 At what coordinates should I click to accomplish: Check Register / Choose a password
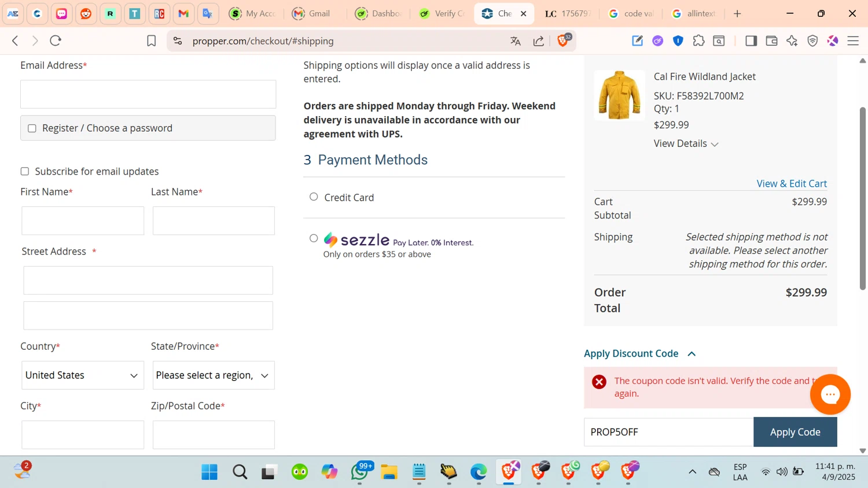[x=32, y=128]
